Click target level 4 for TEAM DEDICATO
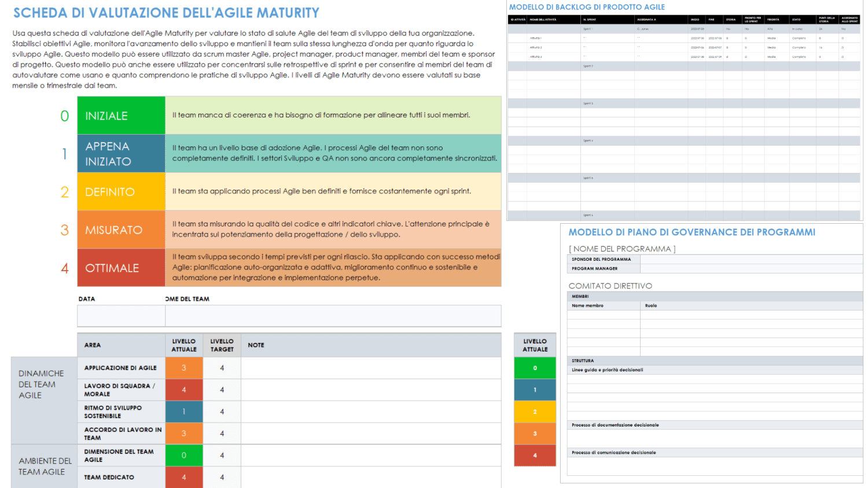The width and height of the screenshot is (868, 488). point(222,478)
